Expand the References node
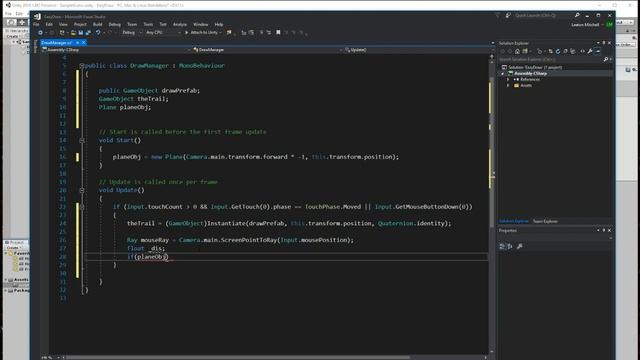The image size is (640, 360). click(x=508, y=80)
